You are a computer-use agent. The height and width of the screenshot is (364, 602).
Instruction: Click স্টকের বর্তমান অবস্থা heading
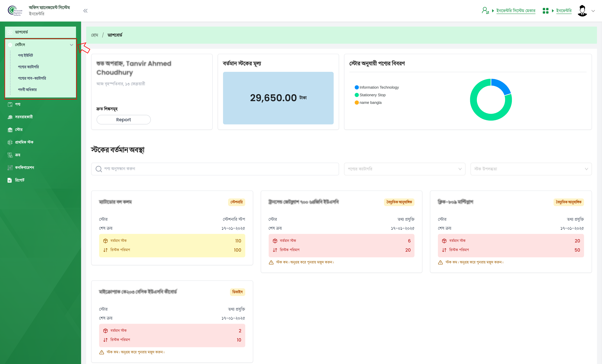[118, 150]
